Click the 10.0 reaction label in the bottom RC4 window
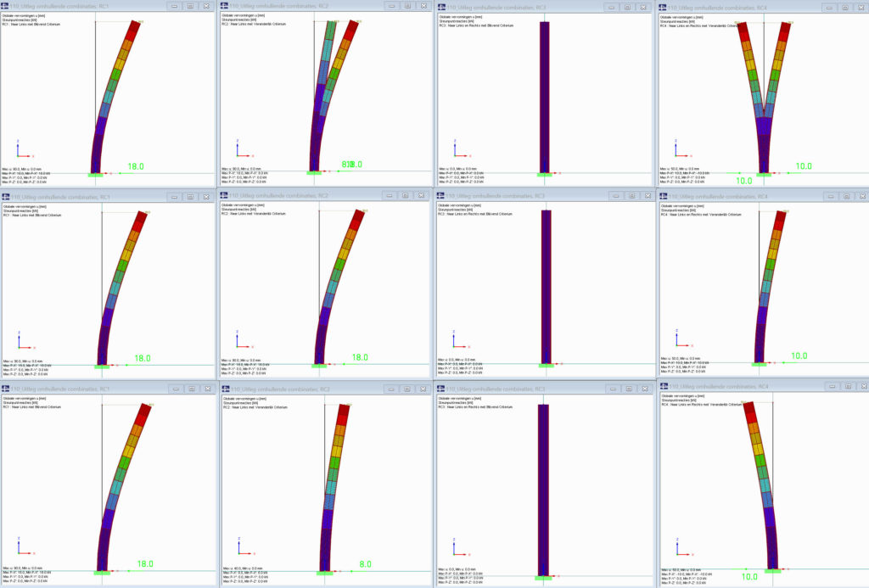869x588 pixels. tap(748, 577)
